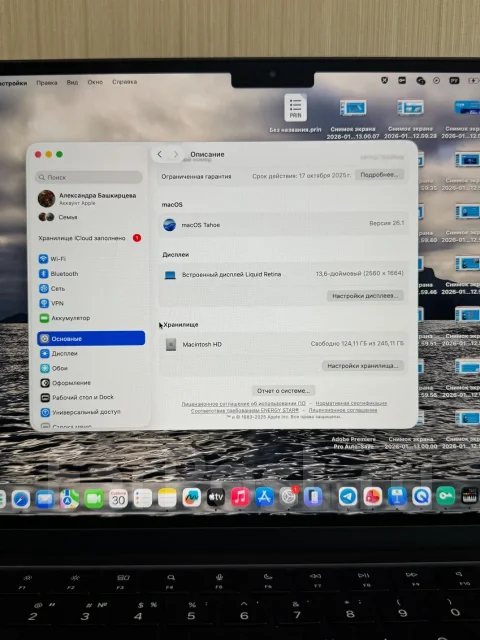Open iPhone Mirroring from the Dock
Viewport: 480px width, 640px height.
(x=313, y=497)
